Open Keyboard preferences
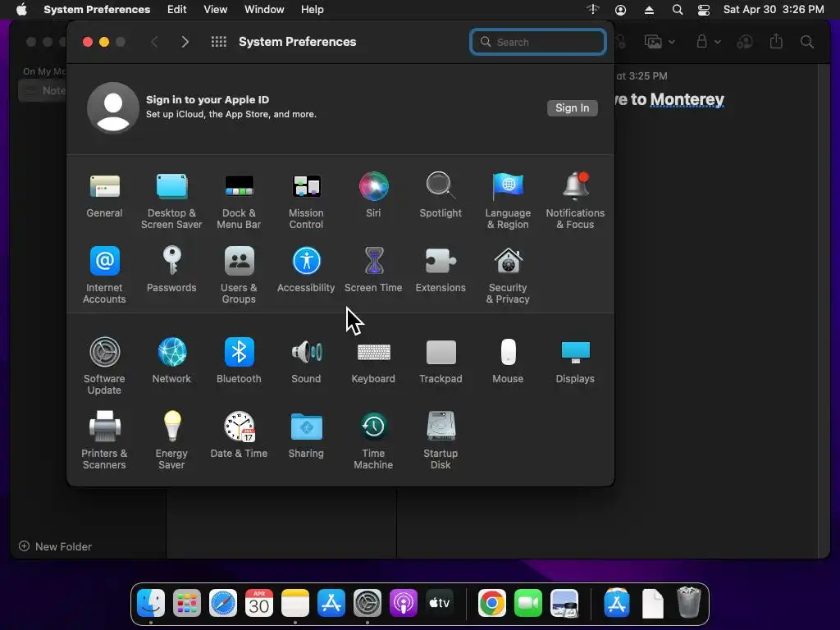This screenshot has width=840, height=630. 373,361
